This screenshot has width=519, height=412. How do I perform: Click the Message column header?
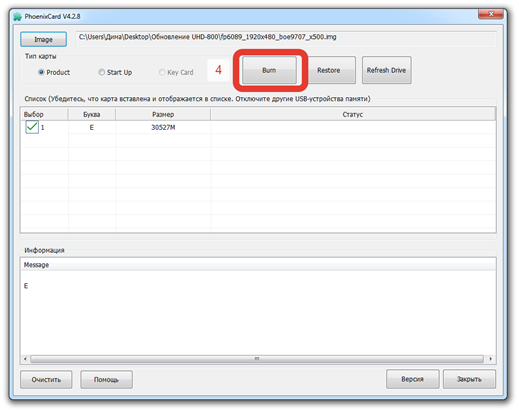tap(258, 265)
